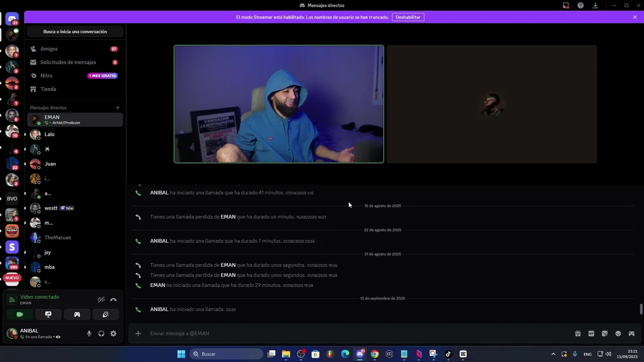644x362 pixels.
Task: Open the jsy conversation
Action: 75,252
